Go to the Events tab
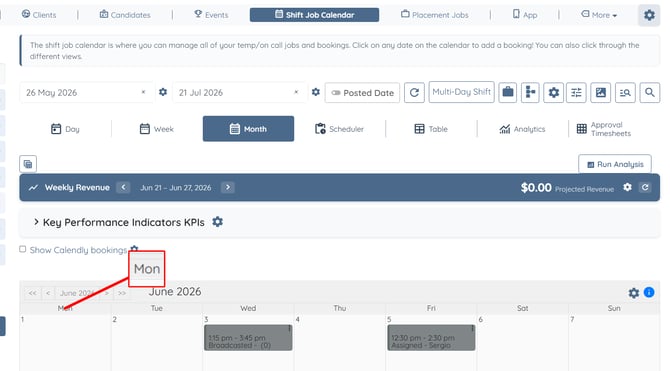This screenshot has height=371, width=670. coord(211,15)
